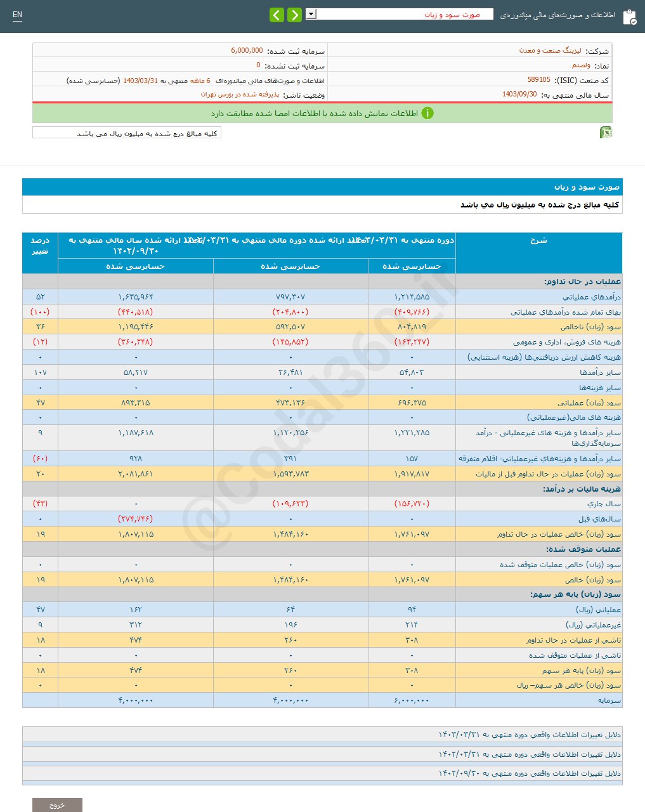Viewport: 645px width, 812px height.
Task: Click the dropdown arrow beside report selector
Action: [311, 14]
